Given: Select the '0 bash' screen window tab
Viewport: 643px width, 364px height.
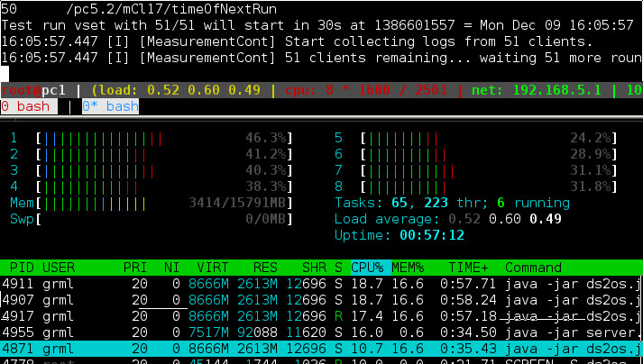Looking at the screenshot, I should (x=29, y=106).
